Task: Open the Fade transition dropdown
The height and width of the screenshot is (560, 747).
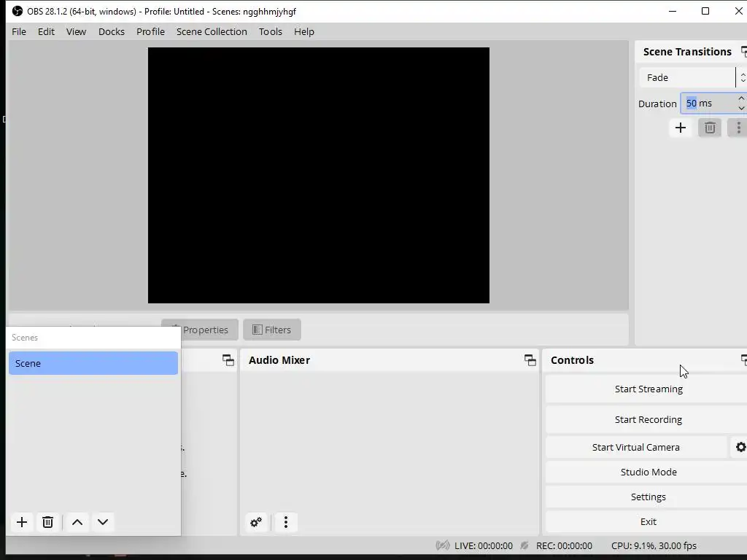Action: [x=693, y=77]
